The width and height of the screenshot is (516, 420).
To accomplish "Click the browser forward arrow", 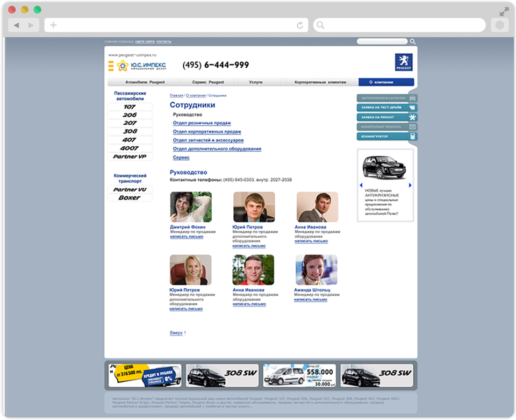I will point(31,25).
